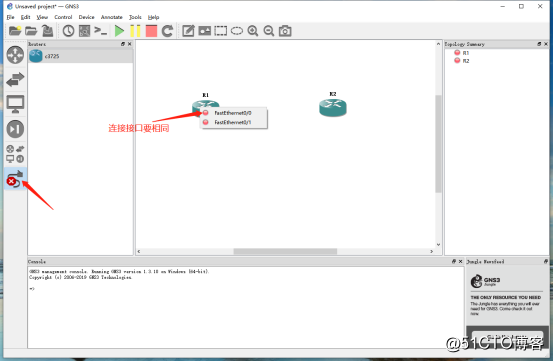Click the canvas horizontal scrollbar thumb
This screenshot has height=362, width=554.
click(x=285, y=251)
